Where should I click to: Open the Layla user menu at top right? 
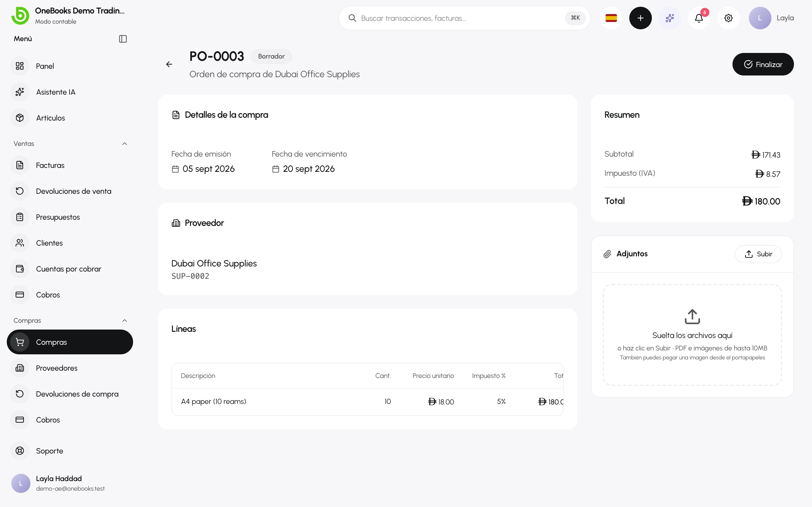[x=771, y=18]
